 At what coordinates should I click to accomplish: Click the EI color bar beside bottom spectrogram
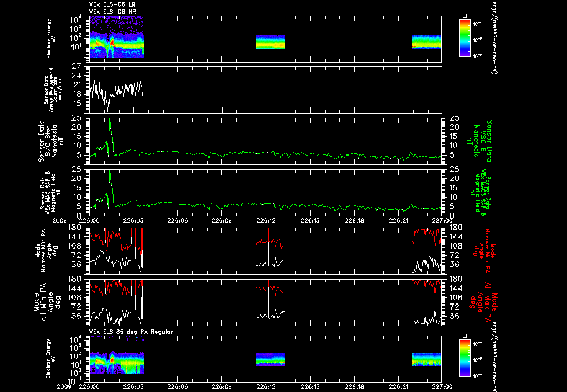tap(465, 358)
